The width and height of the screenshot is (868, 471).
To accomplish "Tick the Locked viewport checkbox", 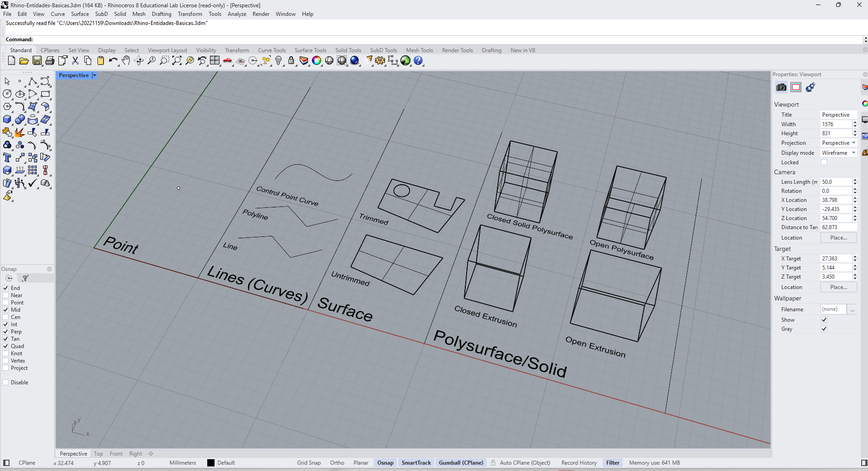I will pyautogui.click(x=824, y=162).
